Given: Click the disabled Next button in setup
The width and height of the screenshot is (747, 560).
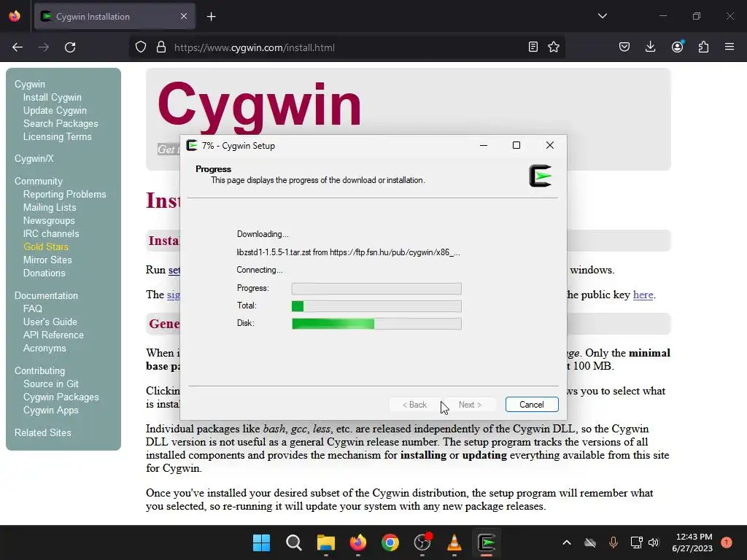Looking at the screenshot, I should [x=470, y=404].
